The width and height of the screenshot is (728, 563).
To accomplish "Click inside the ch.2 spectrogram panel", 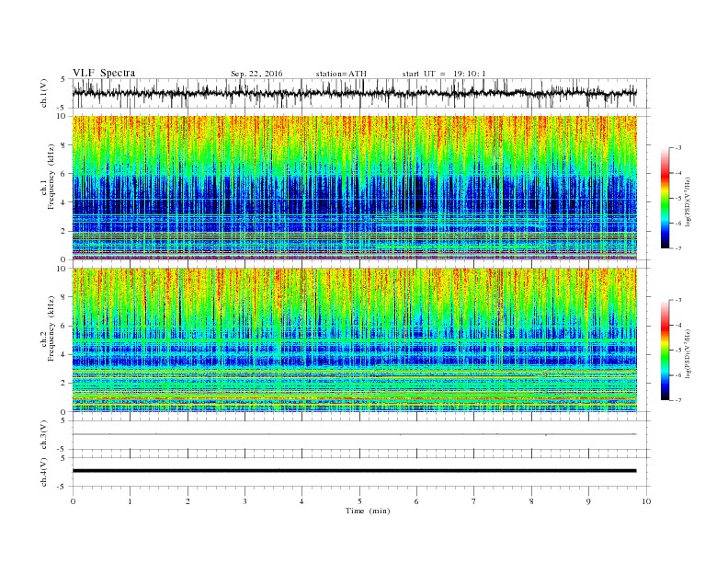I will tap(354, 339).
